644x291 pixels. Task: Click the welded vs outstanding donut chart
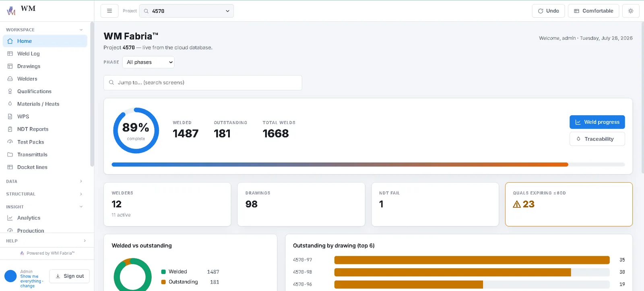tap(132, 275)
